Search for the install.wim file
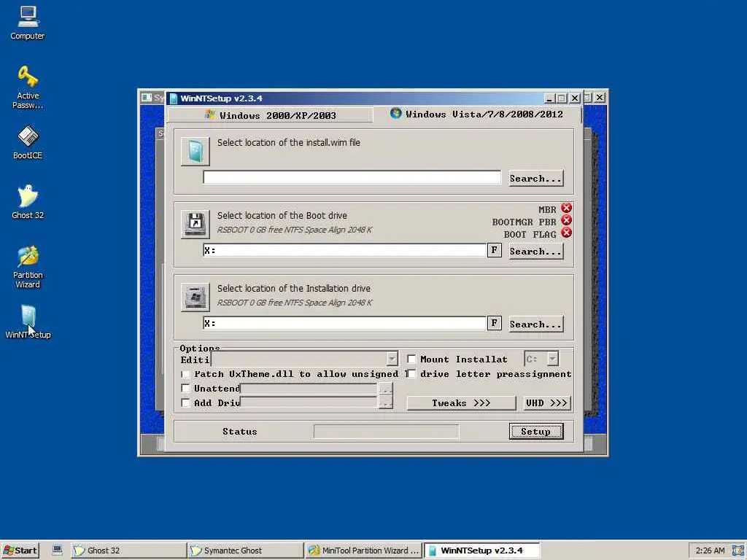The image size is (747, 560). 536,179
